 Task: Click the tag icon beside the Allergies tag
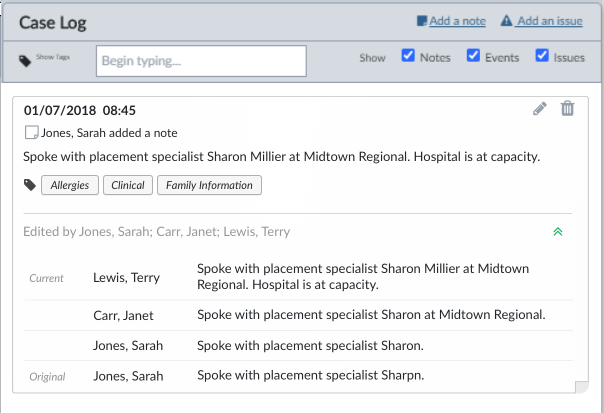point(30,185)
